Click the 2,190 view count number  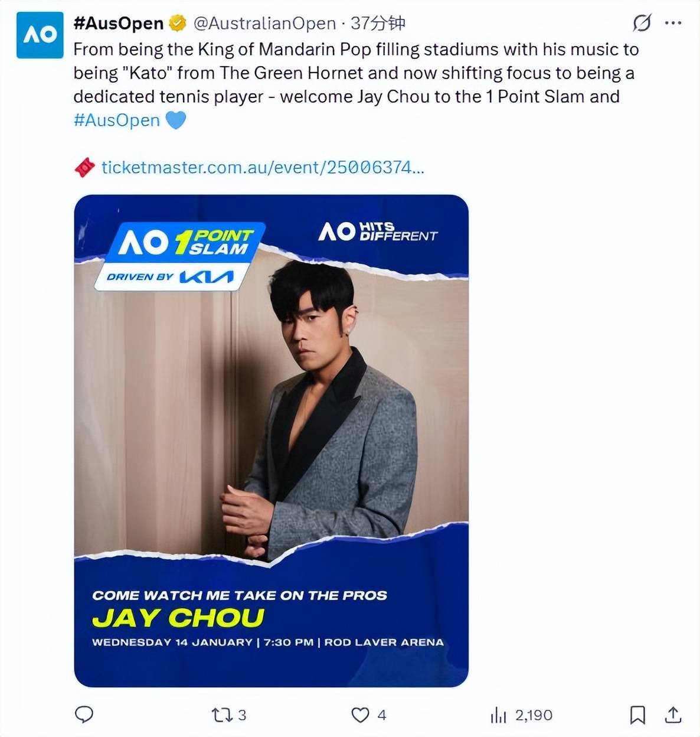click(x=534, y=716)
